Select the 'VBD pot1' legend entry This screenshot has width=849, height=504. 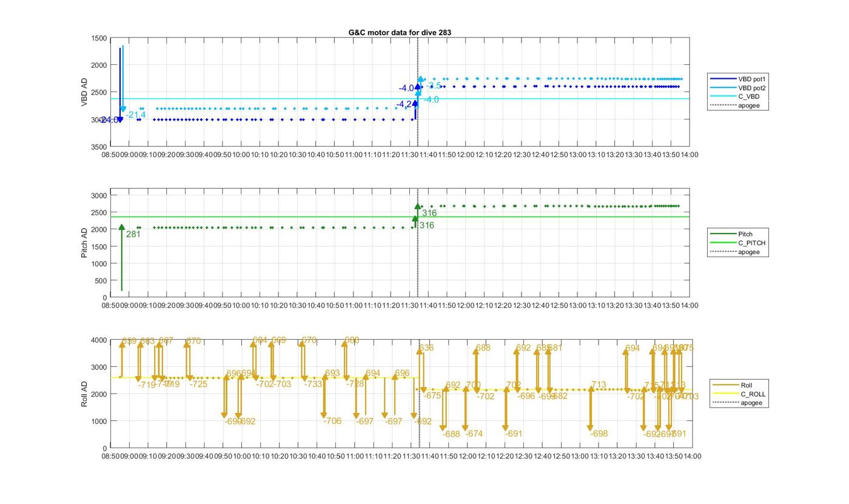click(738, 79)
